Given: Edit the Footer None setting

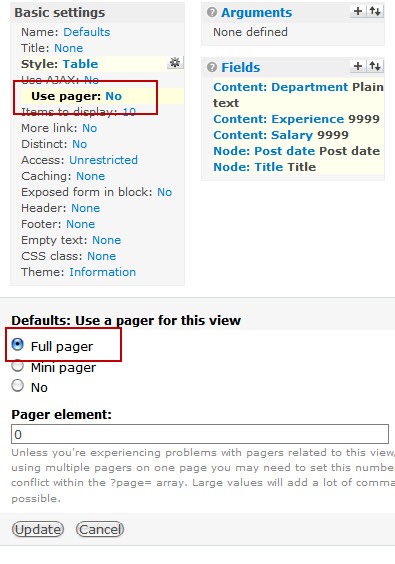Looking at the screenshot, I should [x=81, y=224].
